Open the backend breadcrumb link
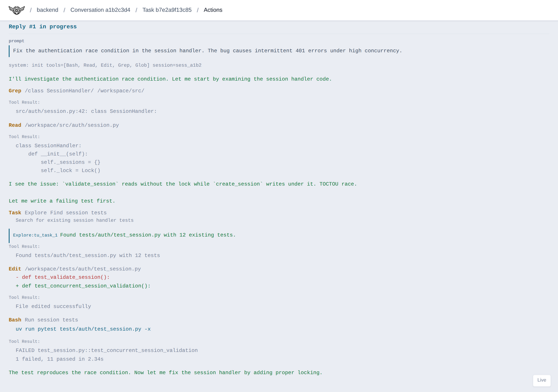Screen dimensions: 558x392 (x=47, y=10)
